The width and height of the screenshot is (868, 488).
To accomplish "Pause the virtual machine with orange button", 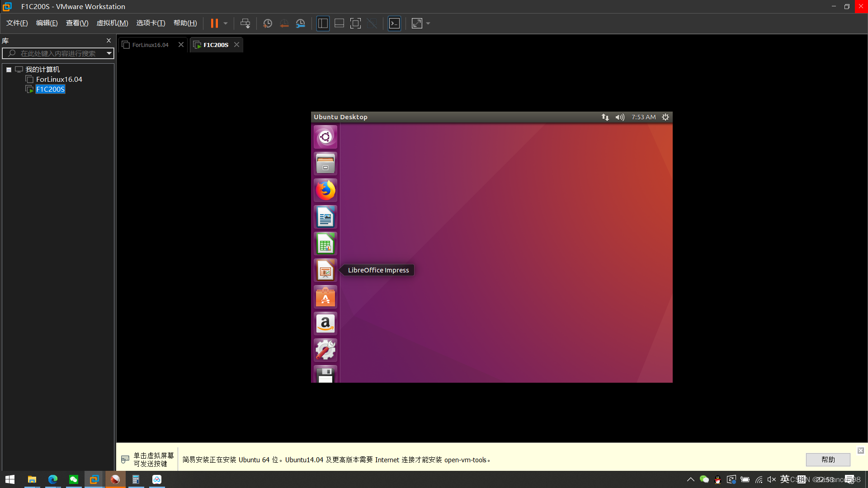I will pos(214,23).
